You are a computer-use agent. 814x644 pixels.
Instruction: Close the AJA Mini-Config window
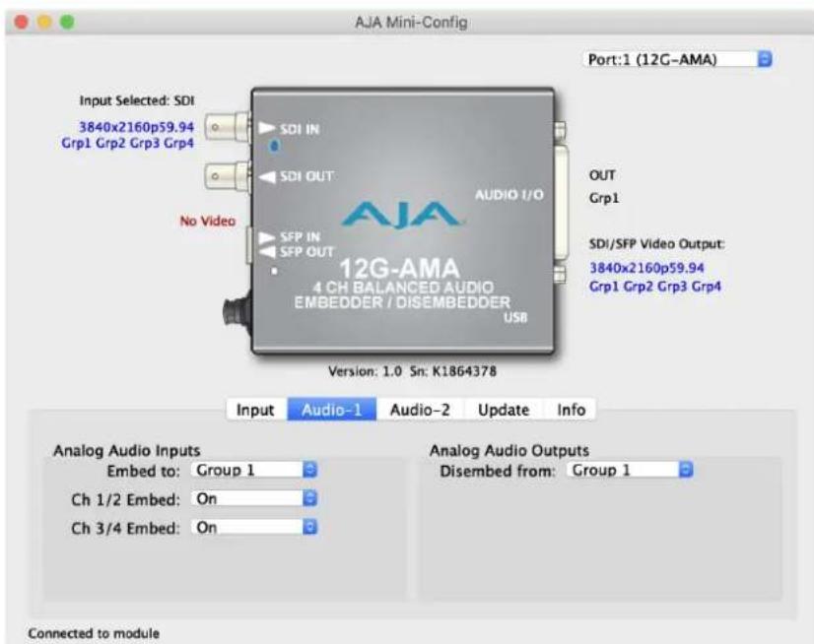22,23
